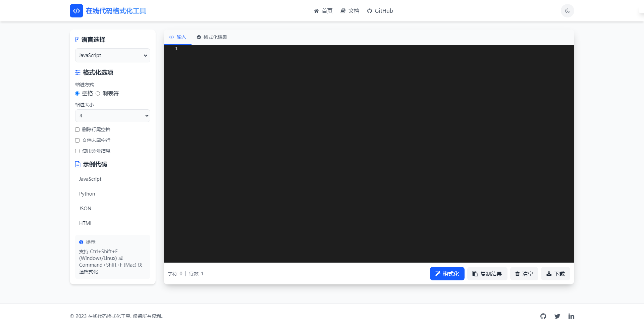Image resolution: width=644 pixels, height=329 pixels.
Task: Load the JavaScript example code
Action: 113,179
